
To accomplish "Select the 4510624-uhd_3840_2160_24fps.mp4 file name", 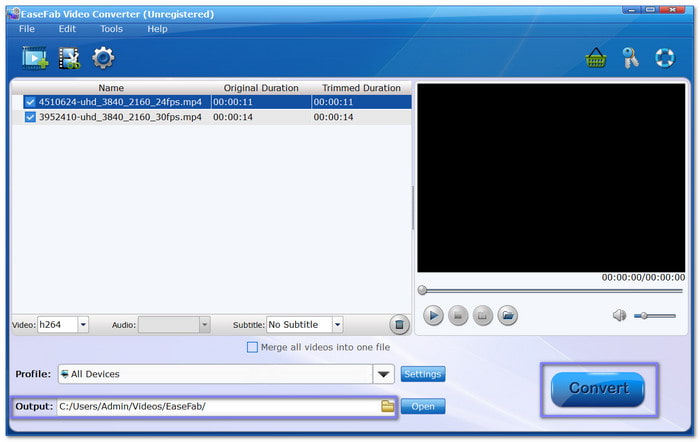I will [120, 102].
